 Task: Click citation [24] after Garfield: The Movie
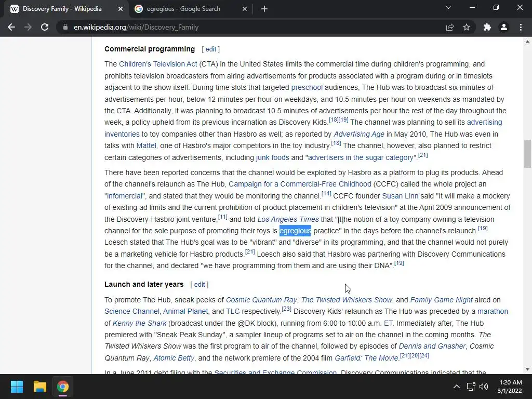[x=424, y=356]
